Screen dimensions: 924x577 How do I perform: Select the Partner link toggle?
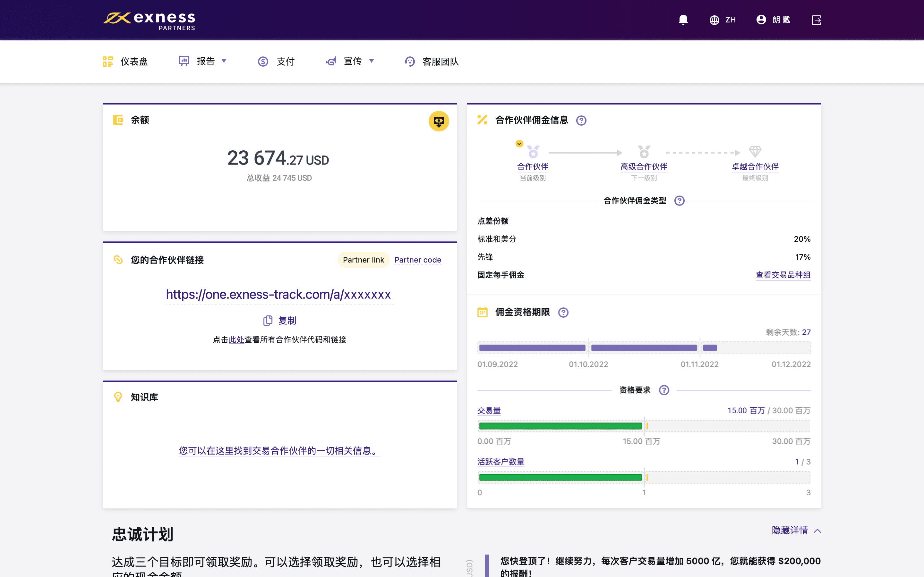click(x=363, y=260)
